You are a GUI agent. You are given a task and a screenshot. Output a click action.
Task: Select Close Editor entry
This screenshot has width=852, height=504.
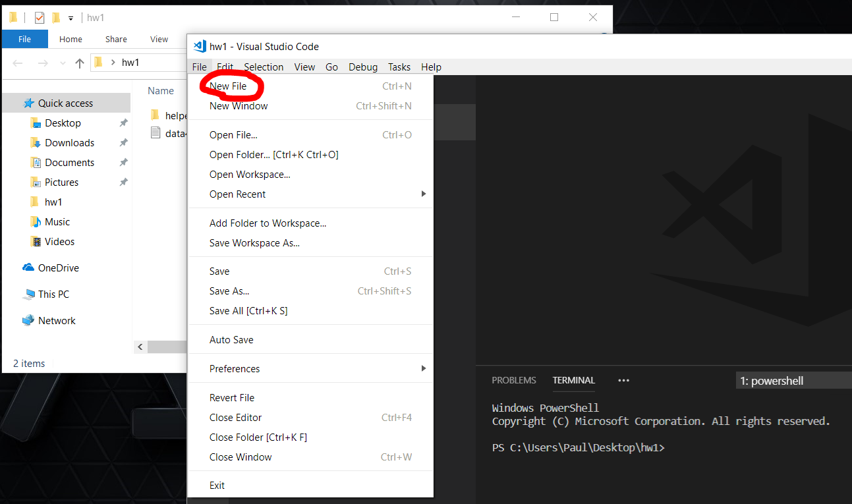[x=310, y=418]
